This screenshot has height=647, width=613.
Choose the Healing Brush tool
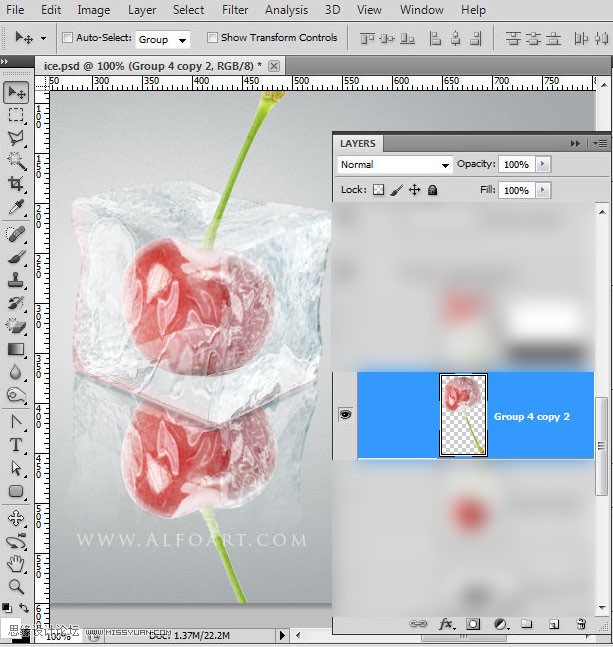[x=16, y=234]
